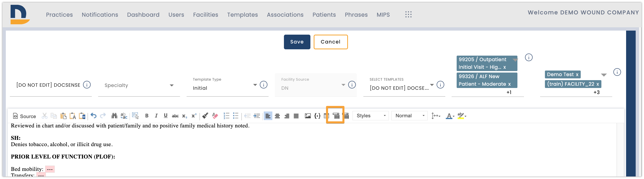Open the Templates menu item

tap(242, 15)
